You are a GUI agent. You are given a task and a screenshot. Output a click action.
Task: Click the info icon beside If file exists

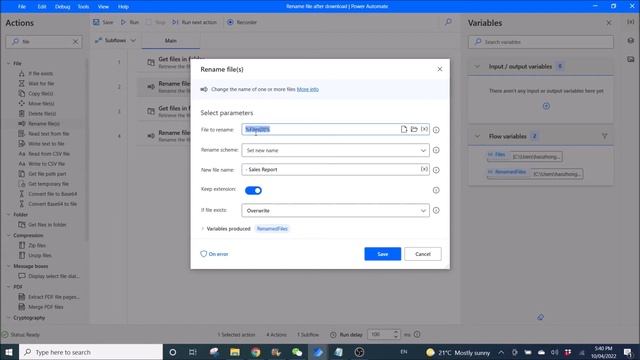tap(436, 211)
